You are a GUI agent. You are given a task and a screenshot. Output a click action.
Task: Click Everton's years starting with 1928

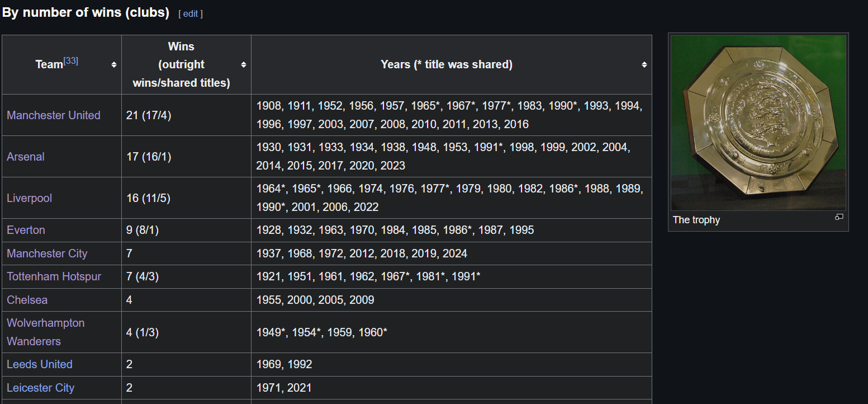click(395, 230)
